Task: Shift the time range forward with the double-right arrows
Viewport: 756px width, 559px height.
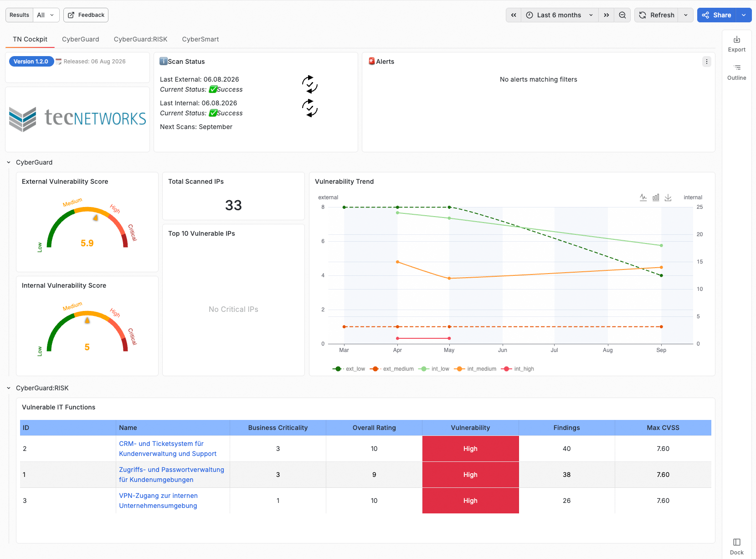Action: point(606,15)
